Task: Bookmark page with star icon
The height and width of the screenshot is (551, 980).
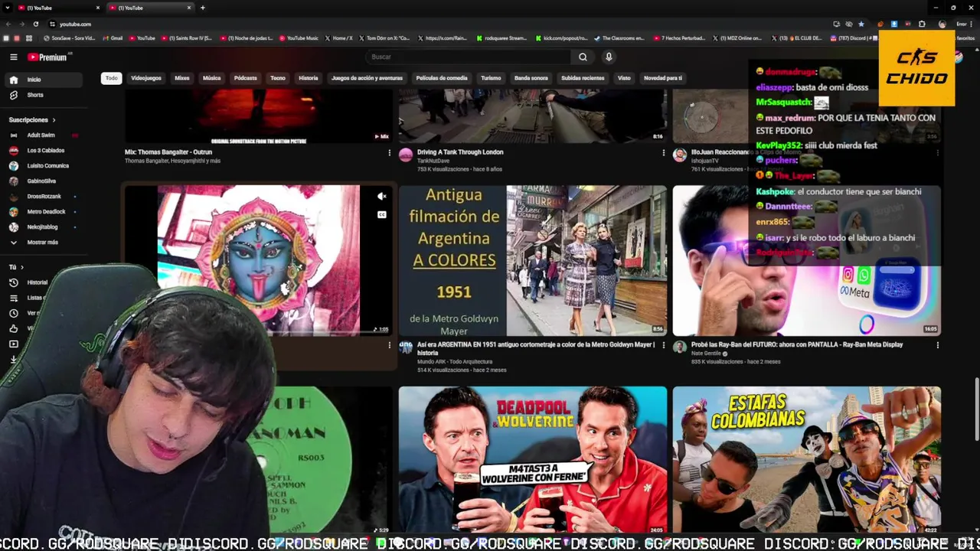Action: (861, 24)
